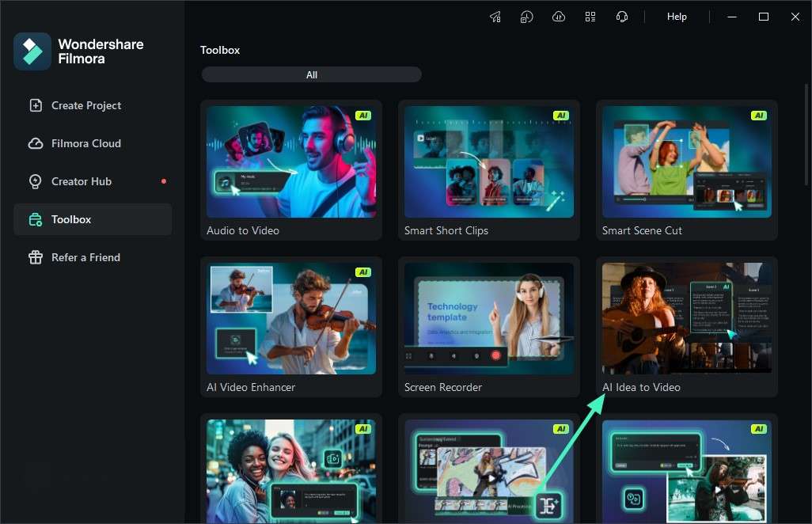Open the grid apps icon
812x524 pixels.
point(590,17)
